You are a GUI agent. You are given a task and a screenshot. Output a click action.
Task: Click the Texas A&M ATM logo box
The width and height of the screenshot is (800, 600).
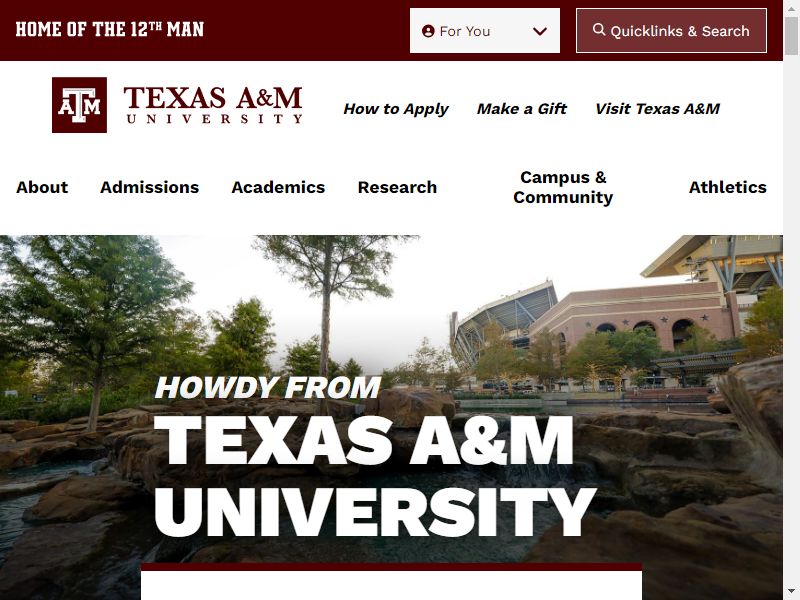79,105
